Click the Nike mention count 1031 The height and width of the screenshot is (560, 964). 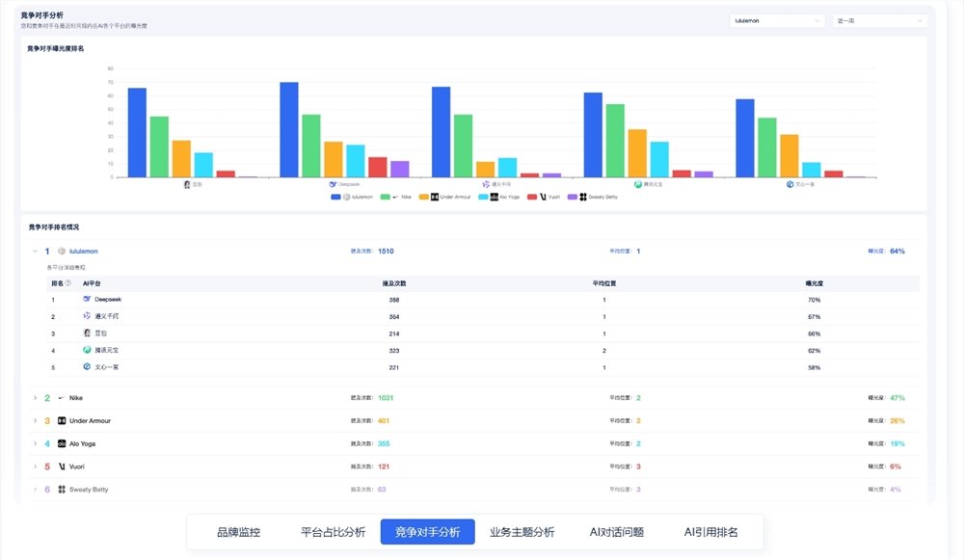385,397
